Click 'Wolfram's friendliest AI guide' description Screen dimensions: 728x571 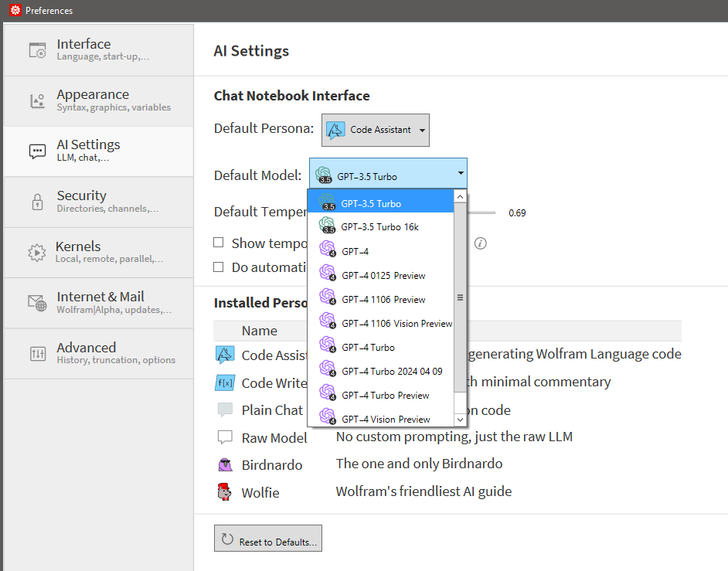point(424,491)
